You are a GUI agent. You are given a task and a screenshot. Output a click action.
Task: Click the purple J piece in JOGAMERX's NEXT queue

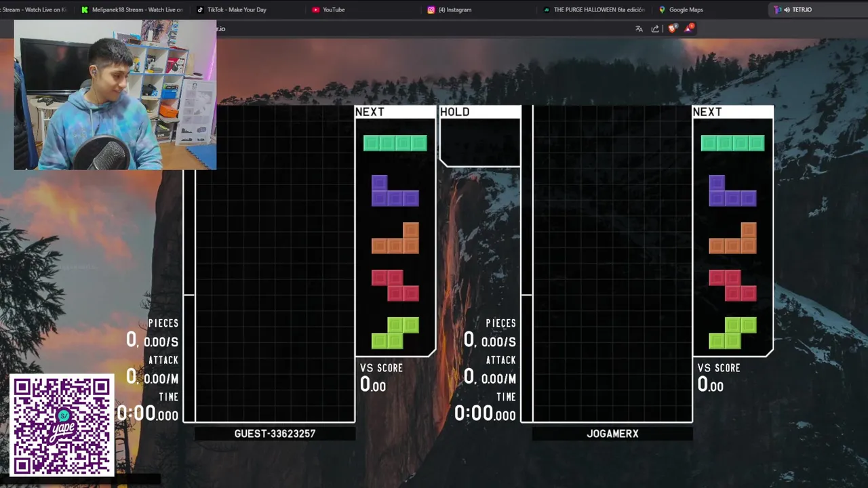click(x=733, y=190)
